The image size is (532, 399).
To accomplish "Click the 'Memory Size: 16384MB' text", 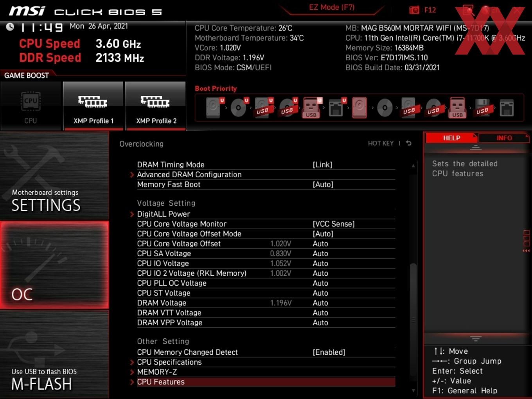I will click(385, 48).
